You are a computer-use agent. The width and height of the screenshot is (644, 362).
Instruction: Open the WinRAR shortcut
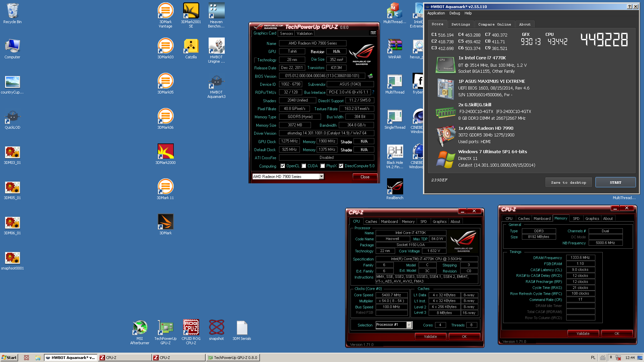395,49
